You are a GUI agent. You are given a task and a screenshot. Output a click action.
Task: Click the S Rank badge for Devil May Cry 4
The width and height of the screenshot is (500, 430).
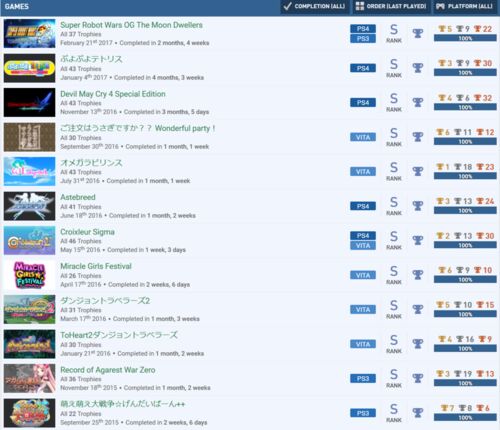394,102
